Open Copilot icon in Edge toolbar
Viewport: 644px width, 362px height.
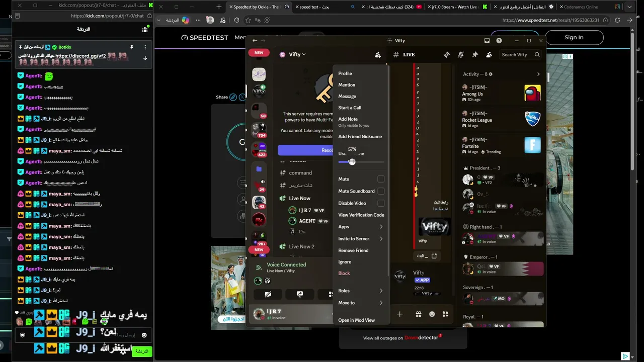tap(185, 20)
